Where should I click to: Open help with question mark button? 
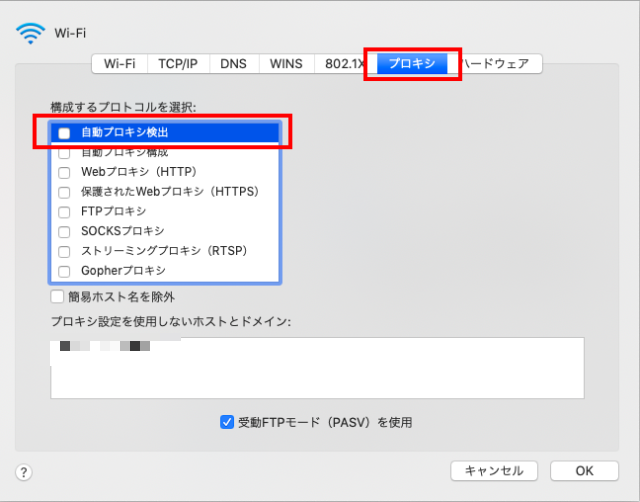(24, 472)
